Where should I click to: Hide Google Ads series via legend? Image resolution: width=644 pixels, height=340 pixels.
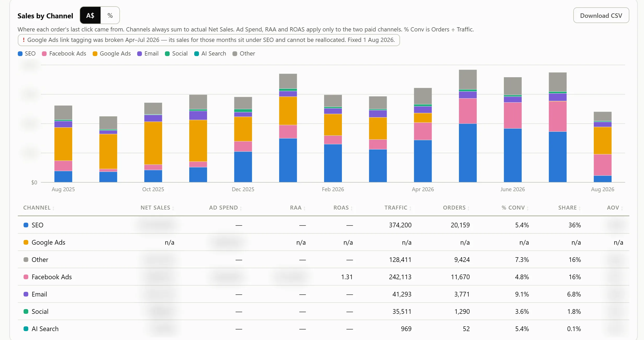coord(112,53)
